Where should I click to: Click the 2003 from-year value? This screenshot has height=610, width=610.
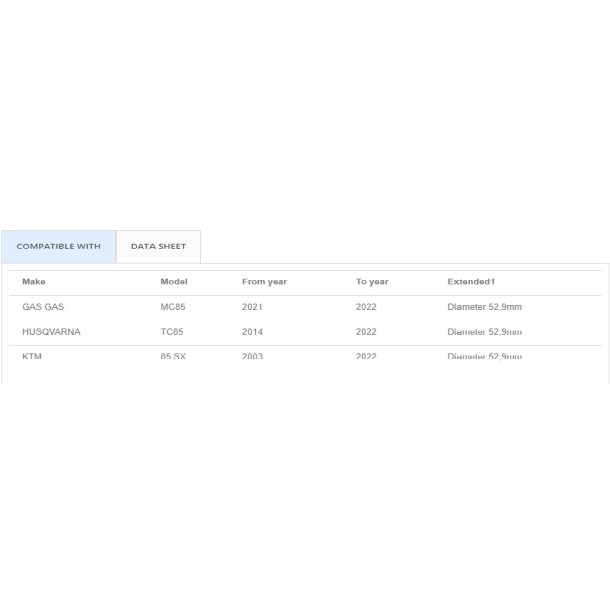pos(252,356)
